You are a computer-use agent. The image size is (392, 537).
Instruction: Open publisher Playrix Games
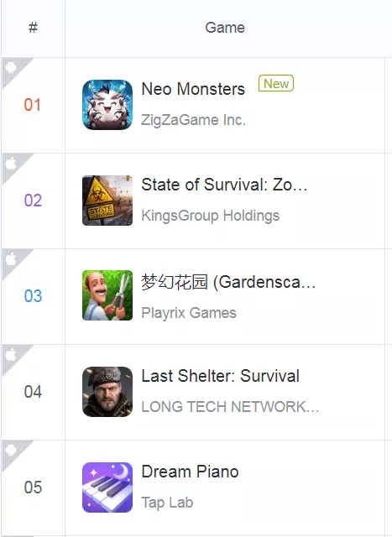click(x=189, y=313)
